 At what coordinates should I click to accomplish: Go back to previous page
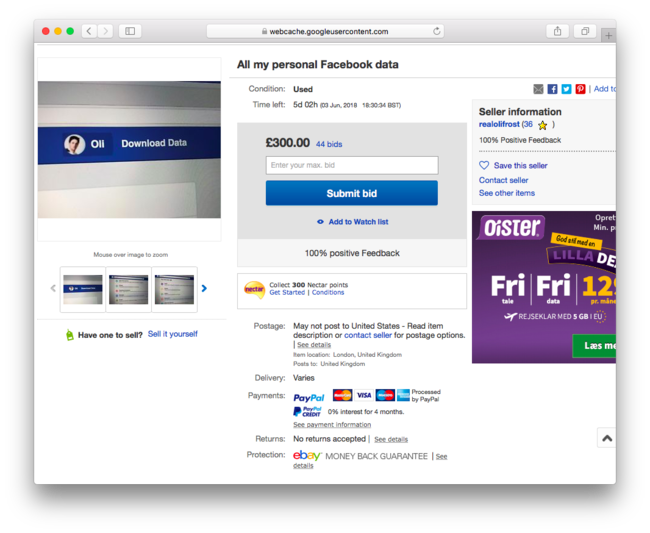point(89,31)
